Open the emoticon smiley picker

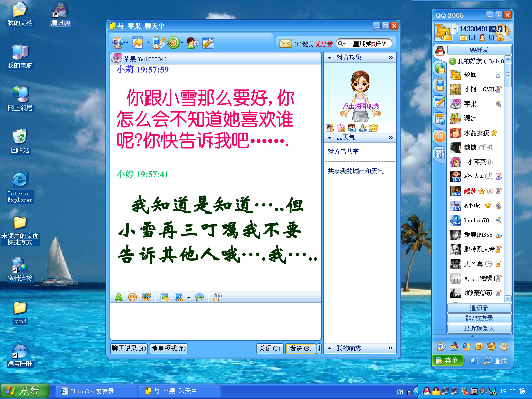tap(132, 298)
